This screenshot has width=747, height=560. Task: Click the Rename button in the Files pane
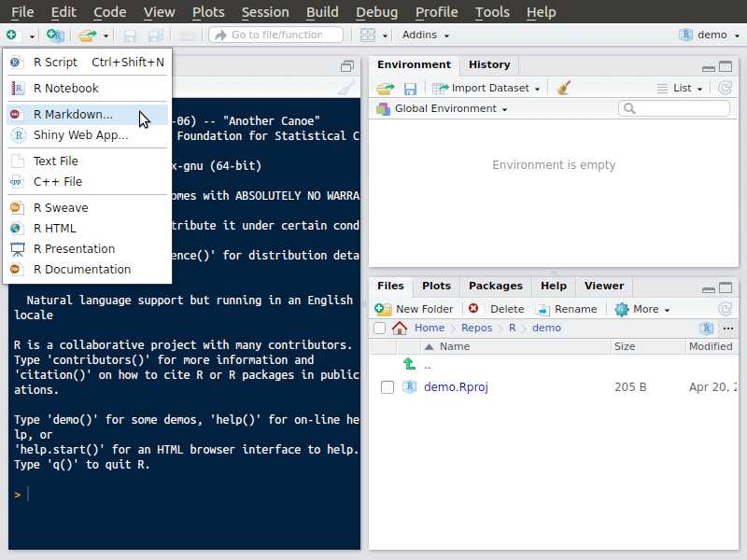(567, 310)
